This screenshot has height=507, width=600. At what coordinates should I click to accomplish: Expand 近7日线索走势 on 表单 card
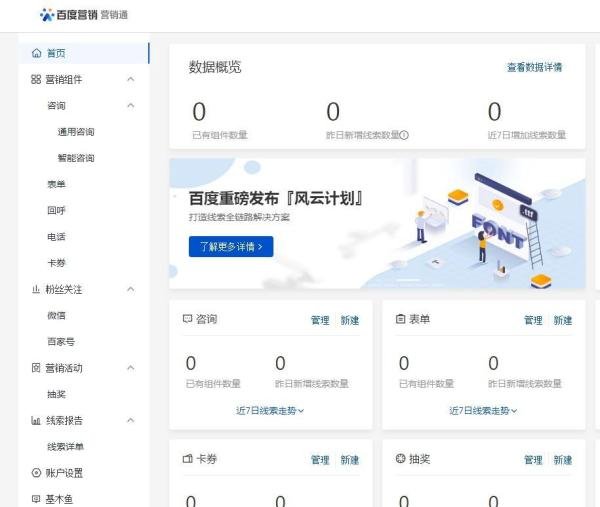483,411
